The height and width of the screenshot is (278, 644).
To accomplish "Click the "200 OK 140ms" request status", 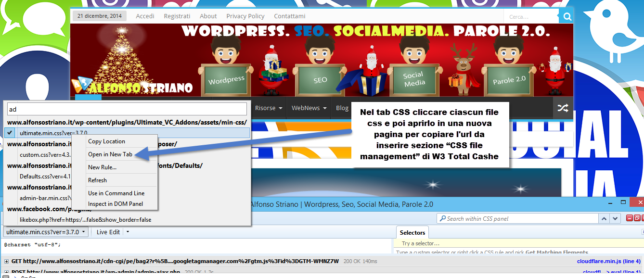I will pyautogui.click(x=360, y=262).
